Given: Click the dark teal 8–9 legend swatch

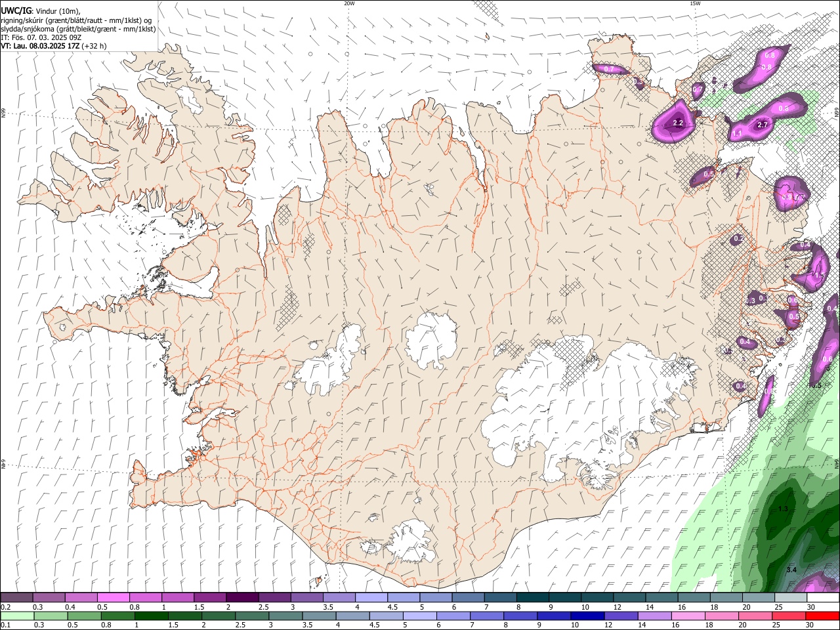Looking at the screenshot, I should tap(533, 598).
